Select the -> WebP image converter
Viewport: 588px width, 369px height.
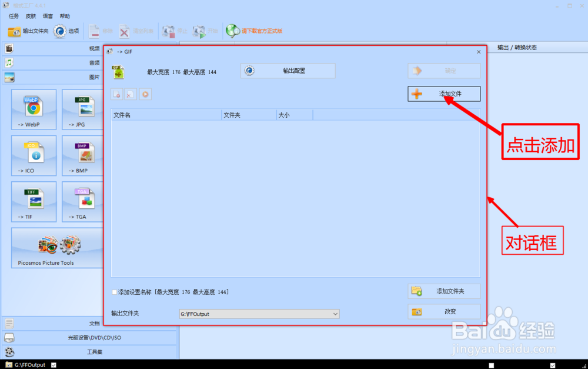coord(33,109)
